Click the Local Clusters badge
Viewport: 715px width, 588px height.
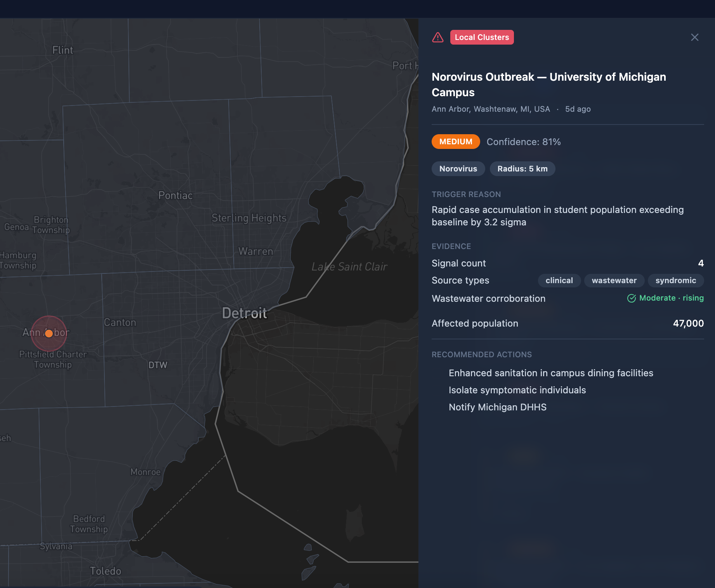pos(482,37)
